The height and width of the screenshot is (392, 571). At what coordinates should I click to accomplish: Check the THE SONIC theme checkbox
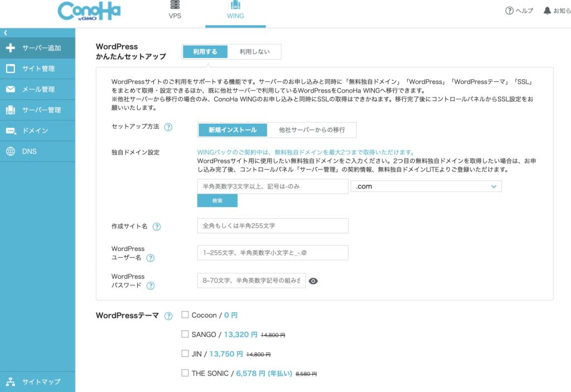pyautogui.click(x=185, y=372)
